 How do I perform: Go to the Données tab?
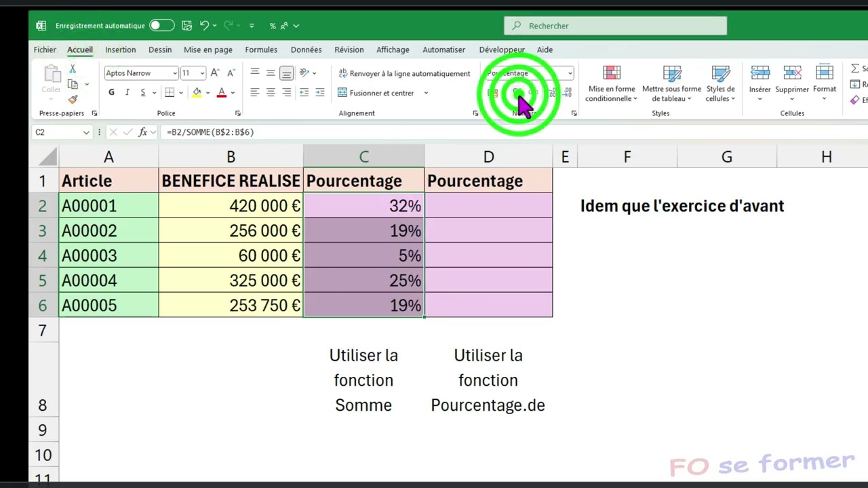[x=306, y=49]
